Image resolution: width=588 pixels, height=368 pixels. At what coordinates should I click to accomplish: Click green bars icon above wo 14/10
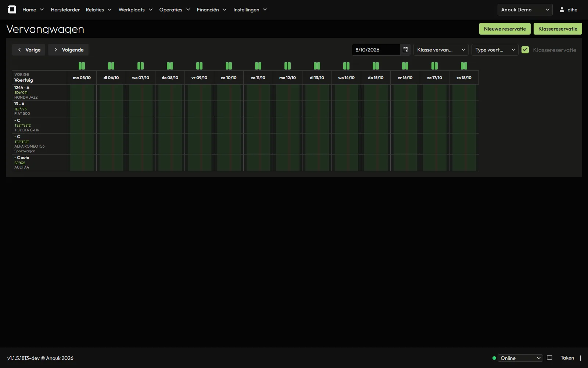(346, 66)
